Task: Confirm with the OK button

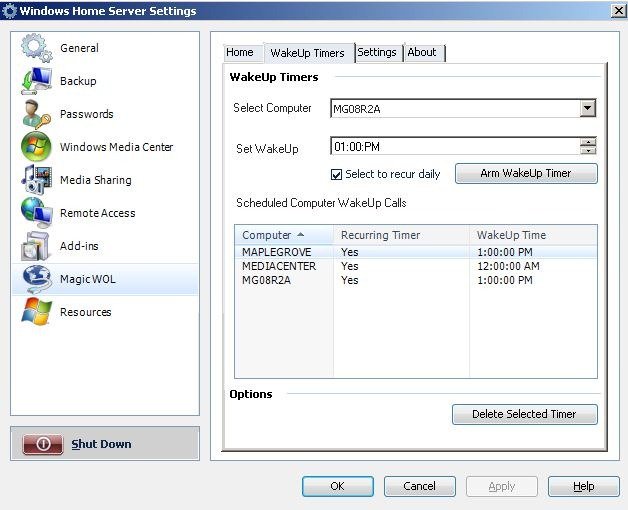Action: click(x=338, y=486)
